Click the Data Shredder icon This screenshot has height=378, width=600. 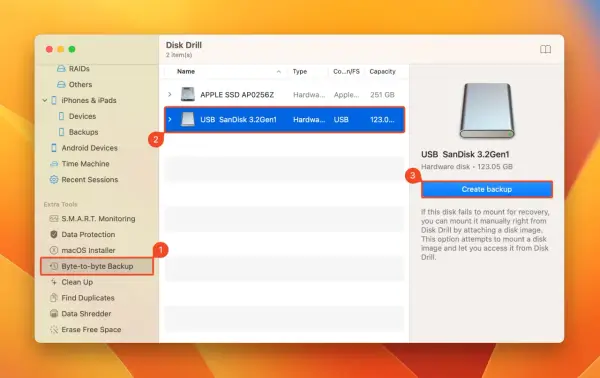point(54,313)
